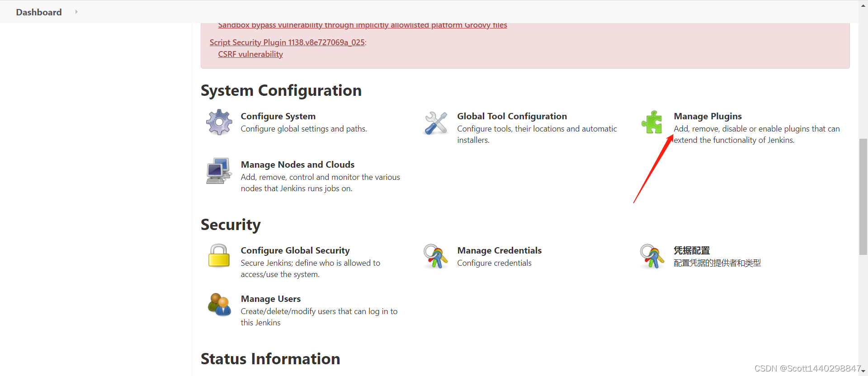Image resolution: width=868 pixels, height=376 pixels.
Task: Click the 'Security' section heading
Action: (231, 225)
